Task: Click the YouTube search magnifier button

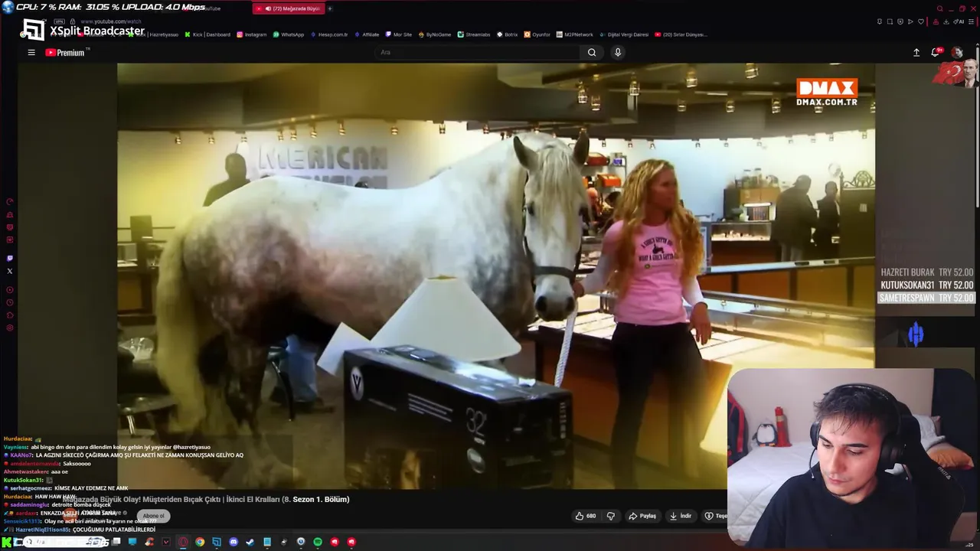Action: (x=592, y=52)
